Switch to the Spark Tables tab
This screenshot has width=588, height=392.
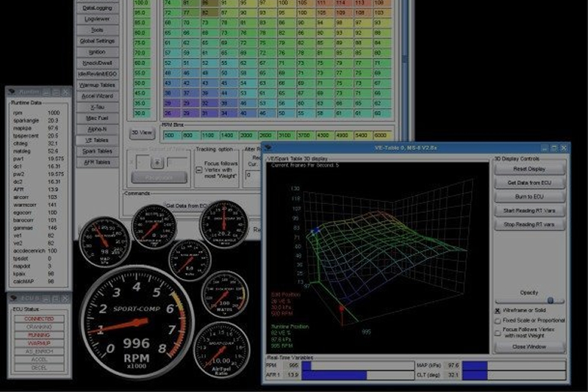click(97, 150)
